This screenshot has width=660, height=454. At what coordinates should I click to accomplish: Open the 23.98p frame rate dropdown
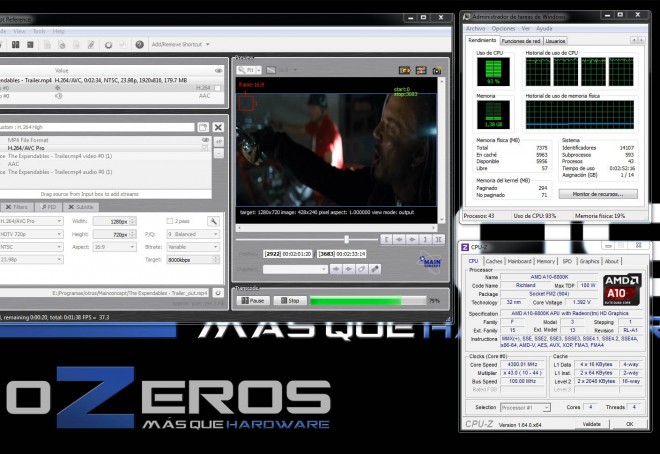[x=31, y=260]
